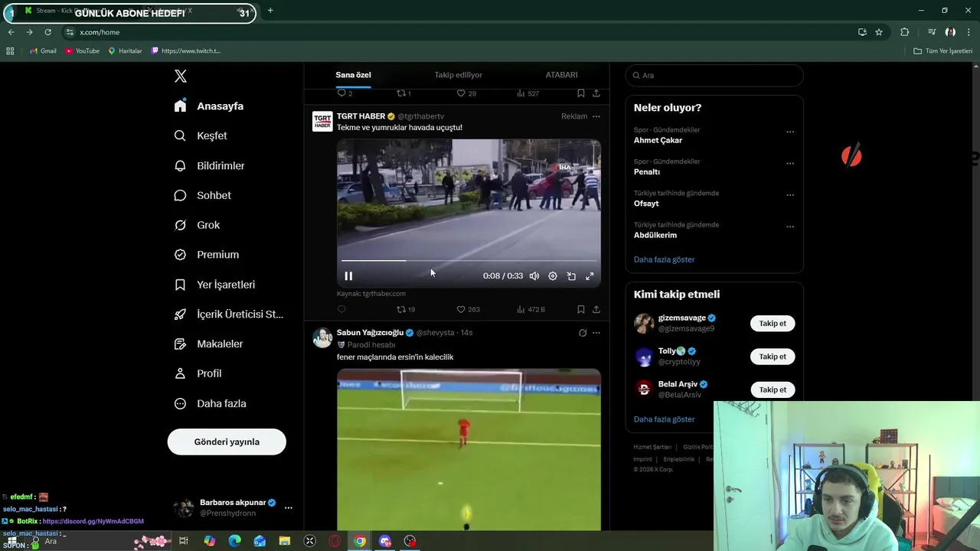
Task: Open Chrome from Windows taskbar
Action: [360, 541]
